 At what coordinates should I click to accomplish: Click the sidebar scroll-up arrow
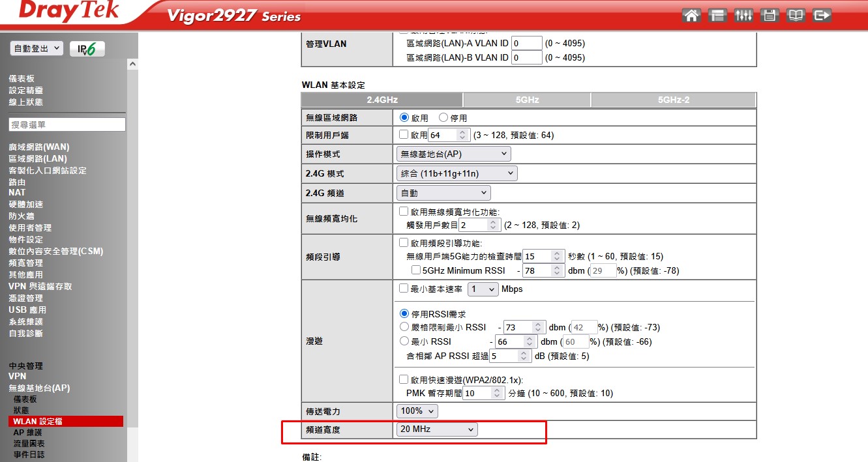pyautogui.click(x=132, y=65)
